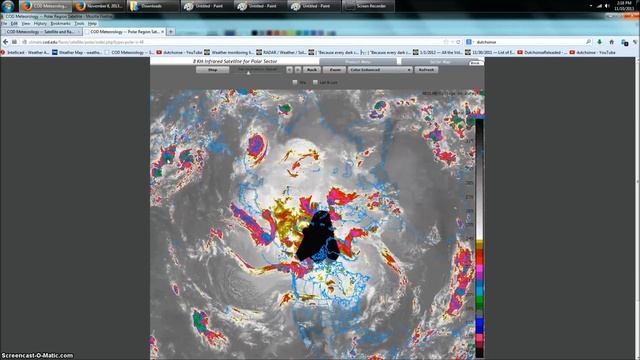640x360 pixels.
Task: Open the Bookmarks menu
Action: point(60,24)
